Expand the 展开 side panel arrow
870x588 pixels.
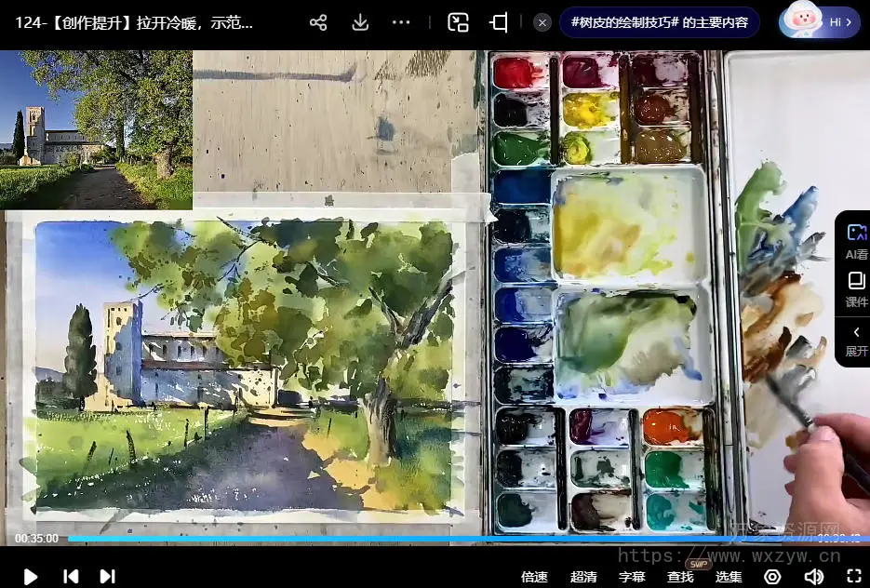point(855,341)
